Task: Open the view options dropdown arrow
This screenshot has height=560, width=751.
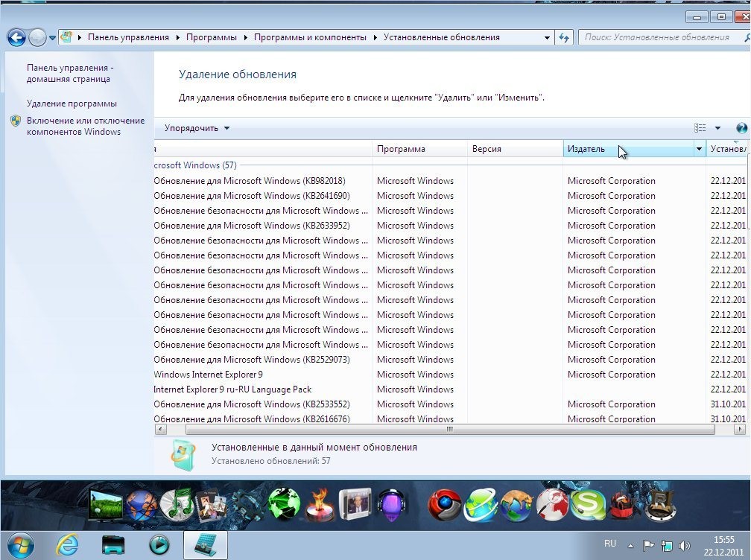Action: tap(717, 128)
